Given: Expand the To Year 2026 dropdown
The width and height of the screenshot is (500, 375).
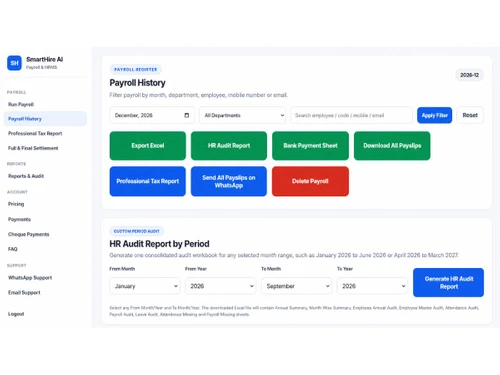Looking at the screenshot, I should 372,286.
